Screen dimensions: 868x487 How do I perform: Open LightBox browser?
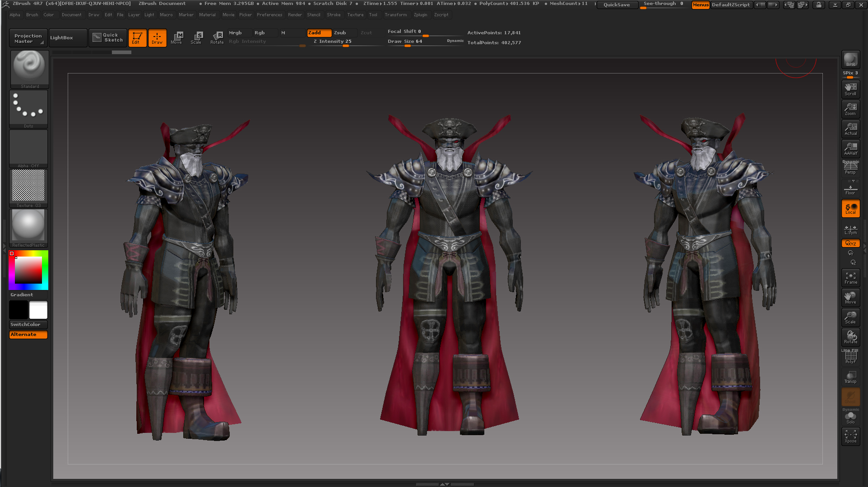tap(68, 38)
